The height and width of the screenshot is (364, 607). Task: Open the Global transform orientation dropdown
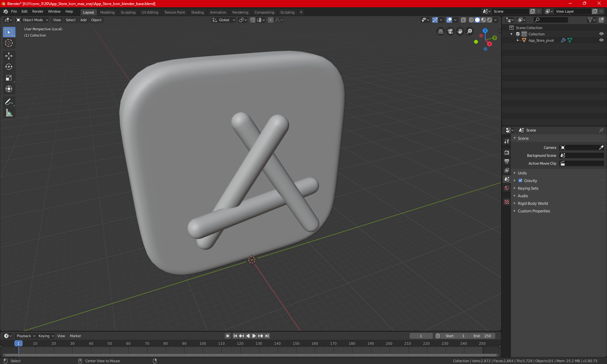(224, 20)
